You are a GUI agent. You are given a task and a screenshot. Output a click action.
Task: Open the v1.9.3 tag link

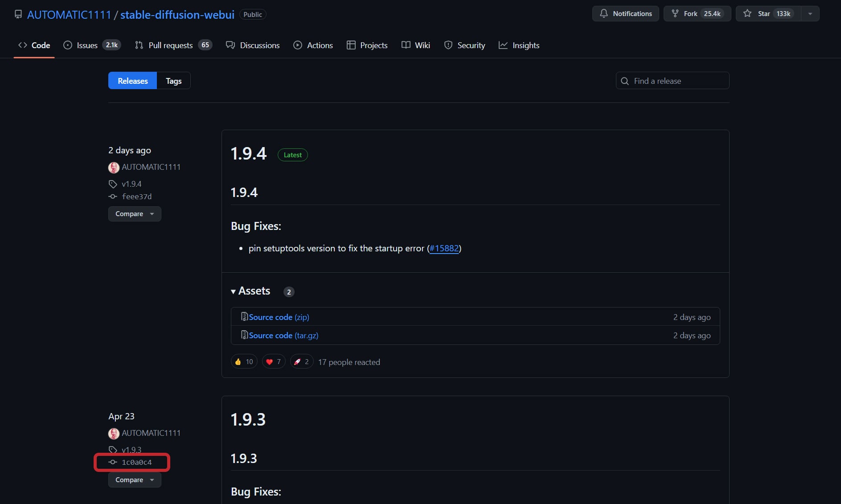pos(131,450)
